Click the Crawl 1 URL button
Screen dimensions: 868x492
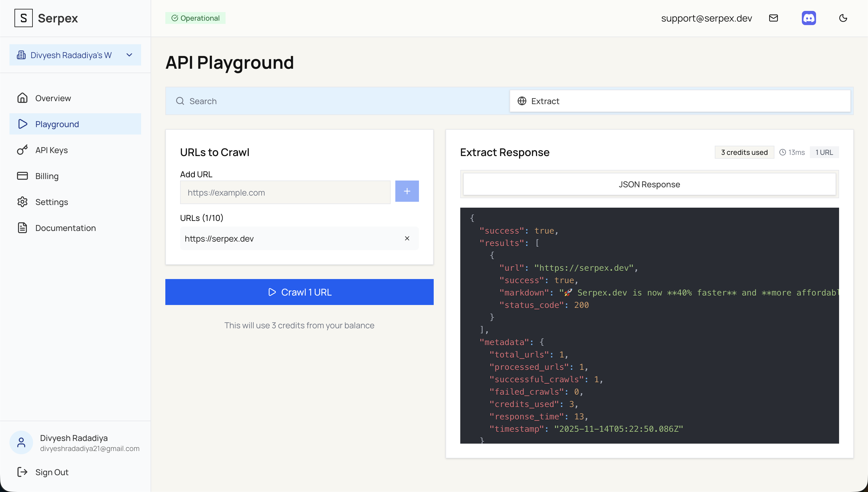(299, 292)
